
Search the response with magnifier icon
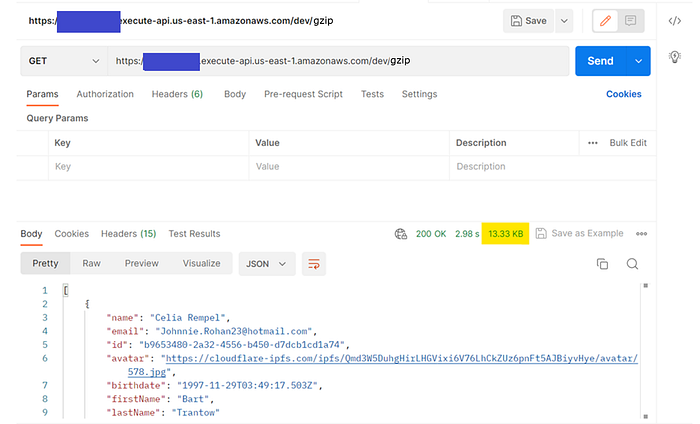pos(632,264)
